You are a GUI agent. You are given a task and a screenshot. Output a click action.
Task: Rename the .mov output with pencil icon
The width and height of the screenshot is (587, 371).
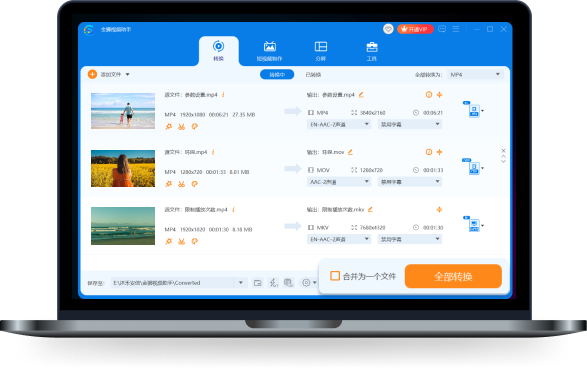(350, 152)
